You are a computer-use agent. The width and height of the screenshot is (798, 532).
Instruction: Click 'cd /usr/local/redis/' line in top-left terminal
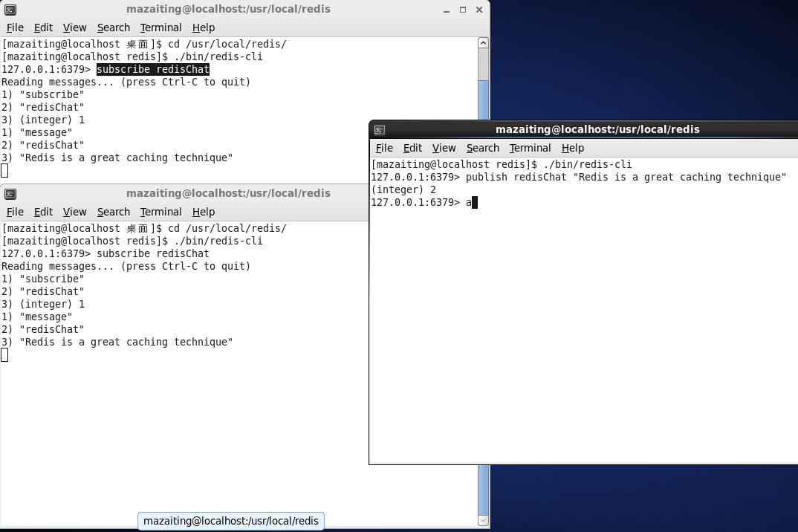144,44
